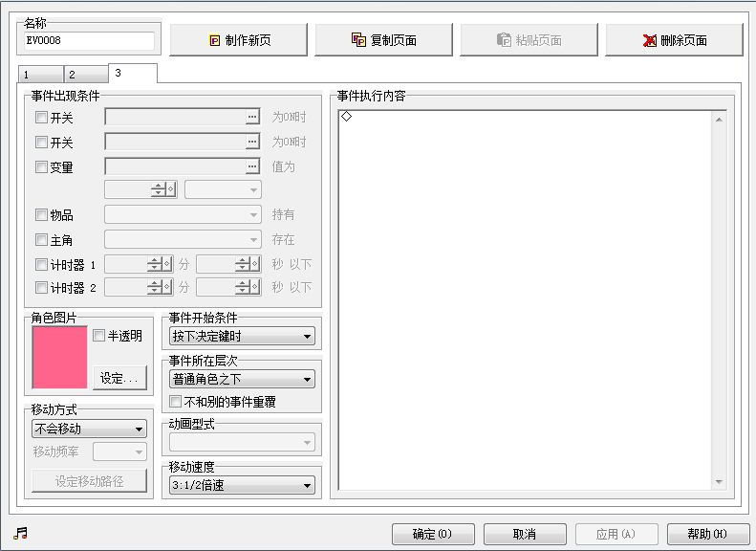
Task: Enable the second 开关 condition checkbox
Action: 41,142
